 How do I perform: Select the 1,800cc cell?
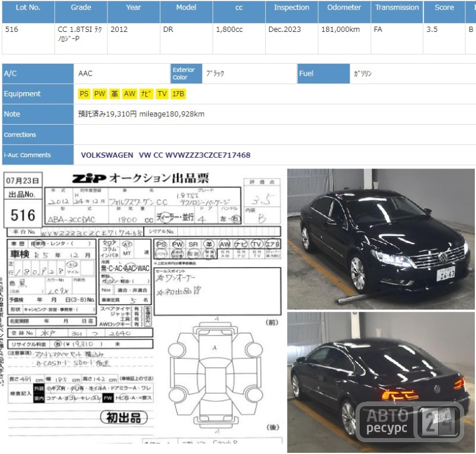click(x=239, y=38)
